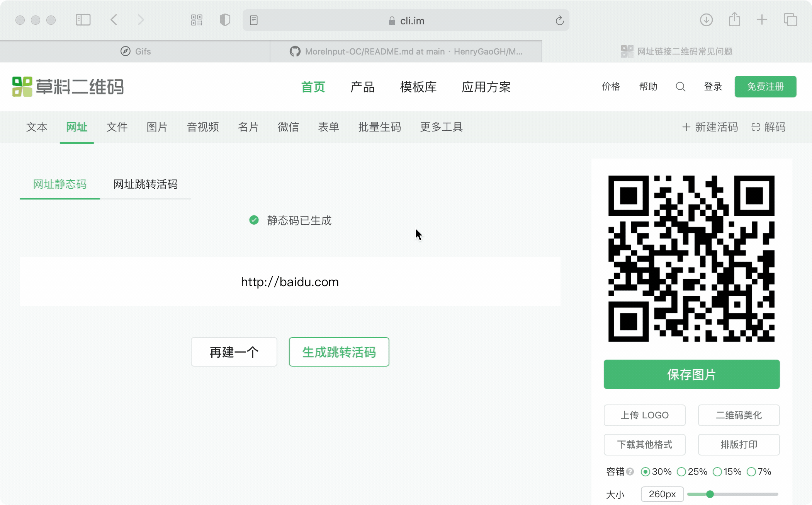Open the 模板库 navigation item
Screen dimensions: 812x505
point(418,87)
